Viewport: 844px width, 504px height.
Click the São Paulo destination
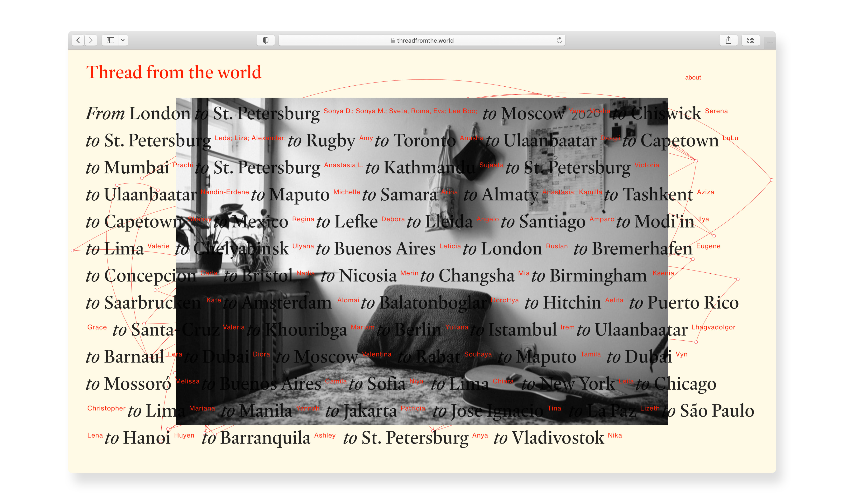[x=717, y=411]
